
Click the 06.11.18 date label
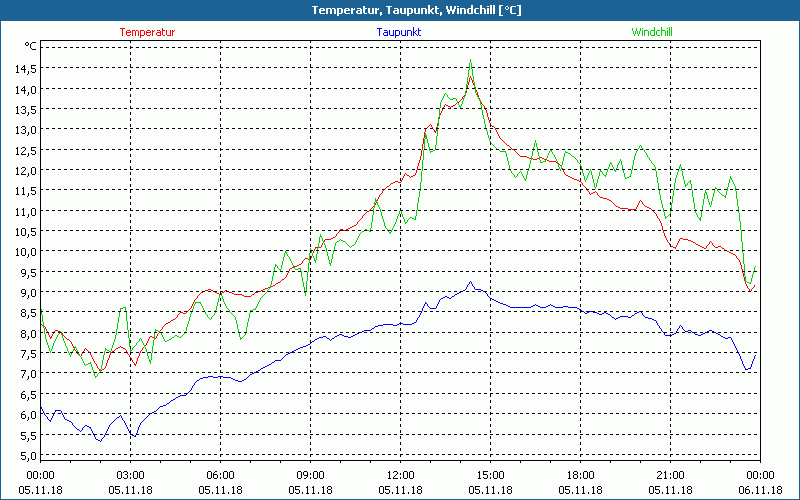click(760, 490)
